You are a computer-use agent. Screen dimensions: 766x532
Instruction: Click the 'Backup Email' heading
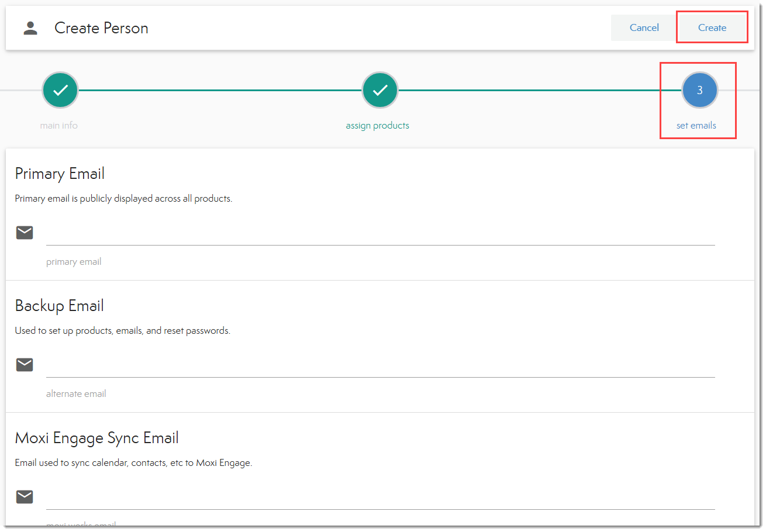[x=59, y=306]
